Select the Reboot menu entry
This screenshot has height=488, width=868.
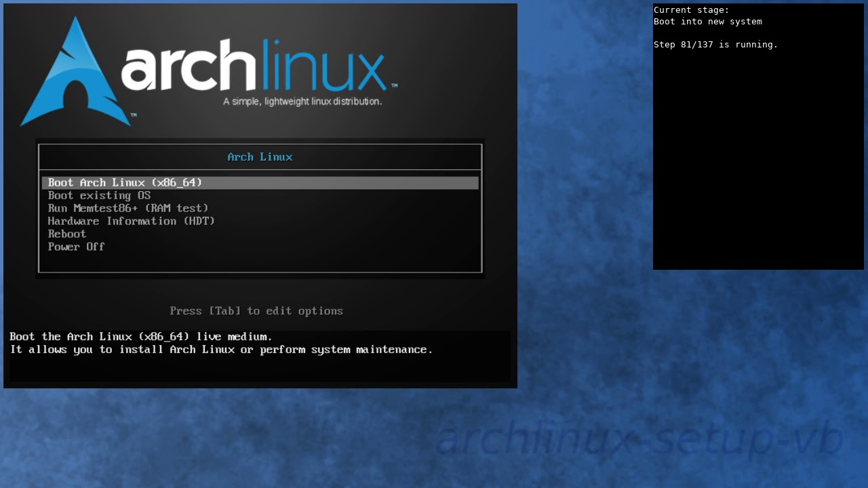[67, 235]
